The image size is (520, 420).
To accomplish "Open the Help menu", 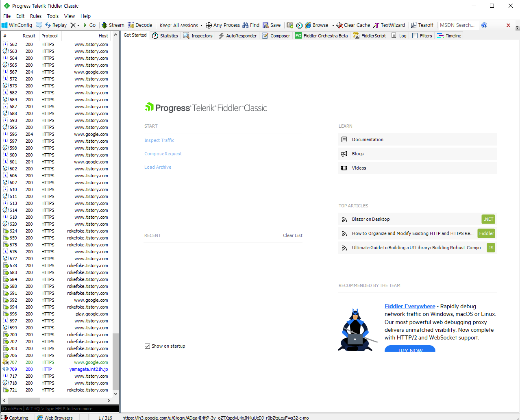I will tap(86, 16).
